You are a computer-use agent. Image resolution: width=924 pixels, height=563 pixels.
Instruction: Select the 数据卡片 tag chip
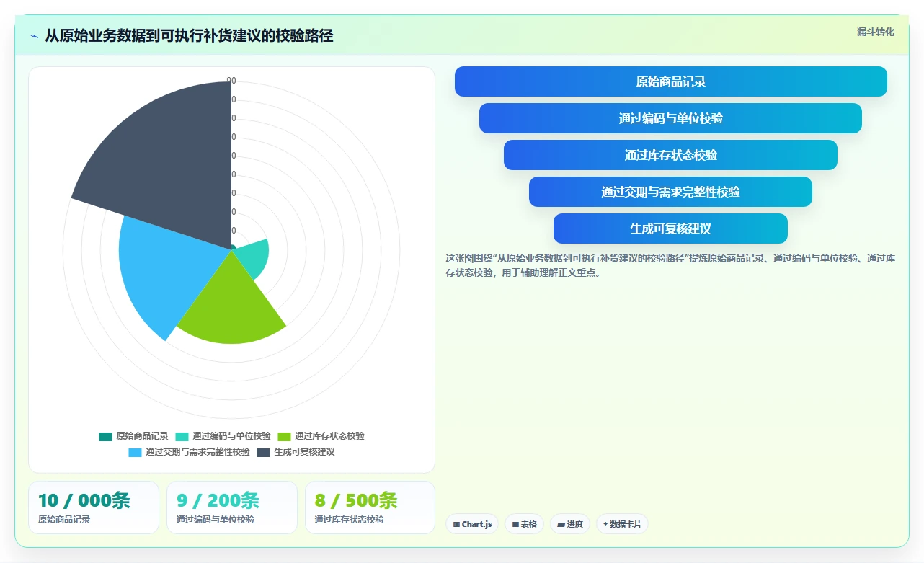coord(622,524)
